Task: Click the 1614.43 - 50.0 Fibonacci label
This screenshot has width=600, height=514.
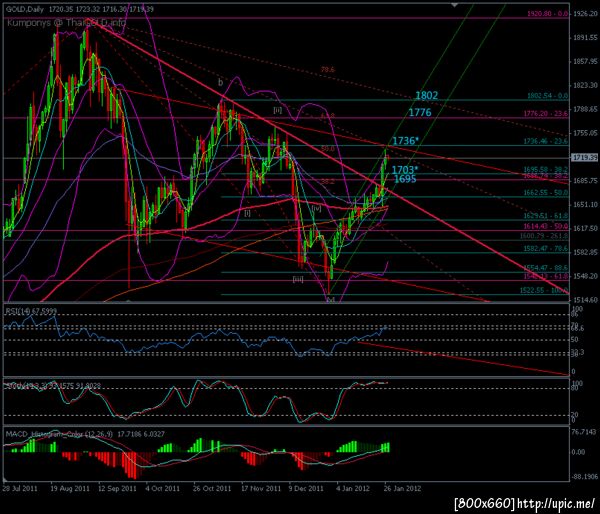Action: (546, 226)
